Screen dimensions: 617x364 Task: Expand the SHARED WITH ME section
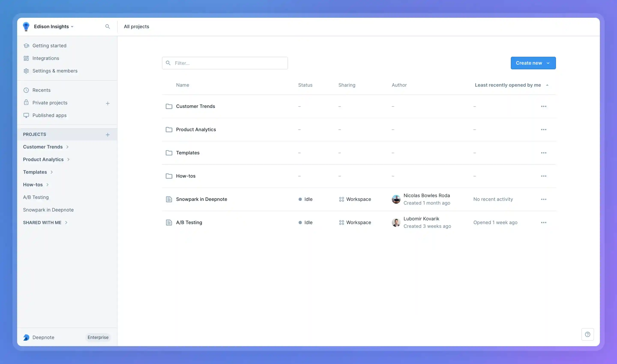click(66, 222)
